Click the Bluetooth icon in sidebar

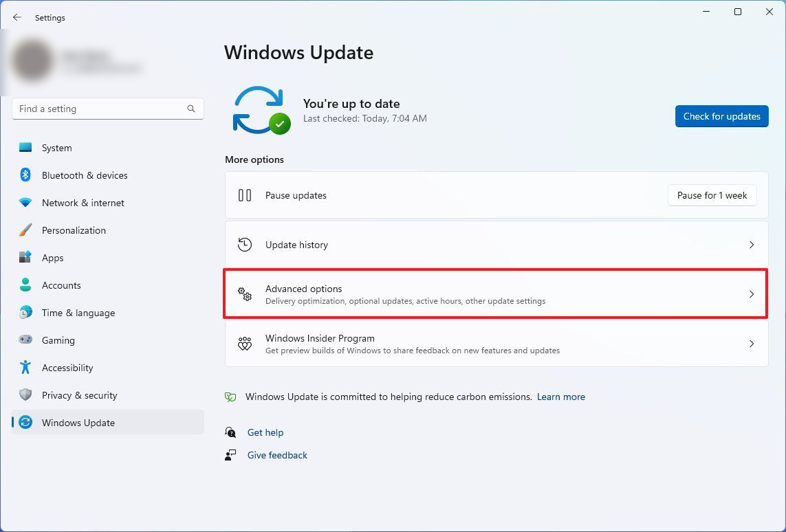click(25, 175)
